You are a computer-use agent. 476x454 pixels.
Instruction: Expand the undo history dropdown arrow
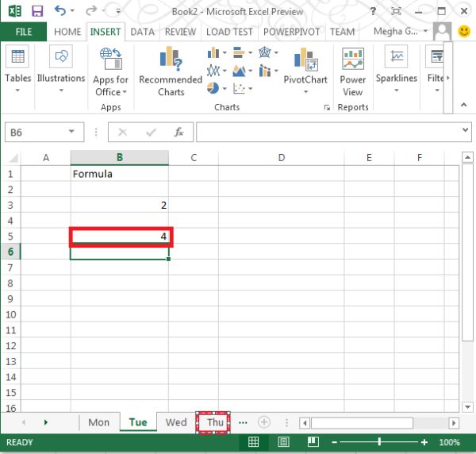click(x=72, y=10)
